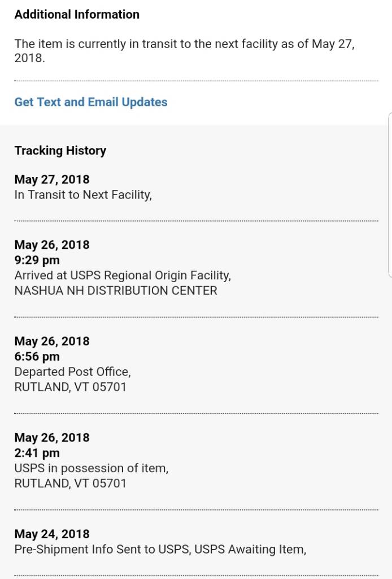Click the Additional Information heading

coord(77,15)
